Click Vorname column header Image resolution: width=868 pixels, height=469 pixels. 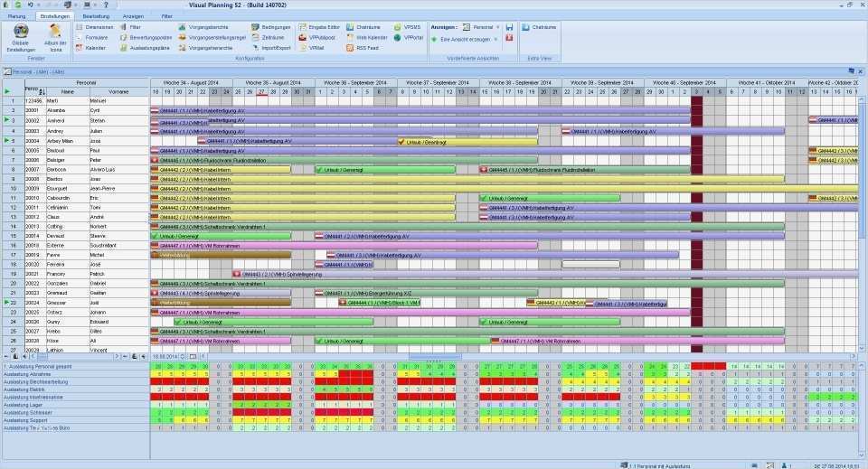tap(118, 92)
